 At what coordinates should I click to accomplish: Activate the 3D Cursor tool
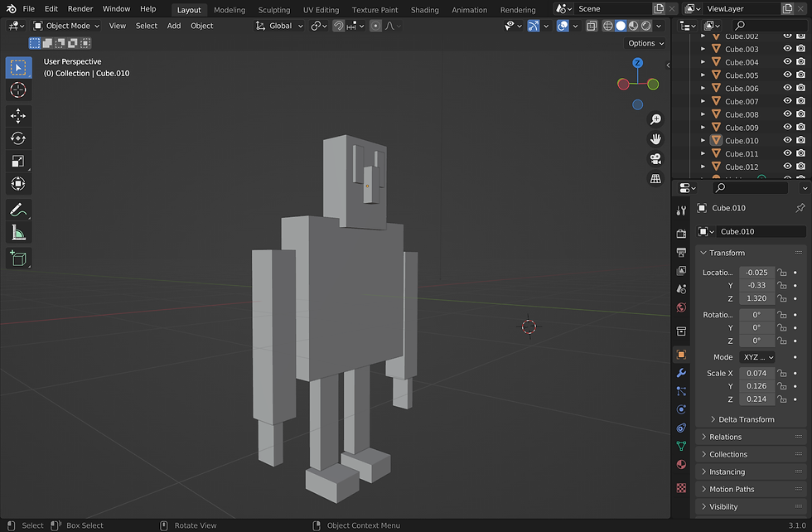point(18,90)
